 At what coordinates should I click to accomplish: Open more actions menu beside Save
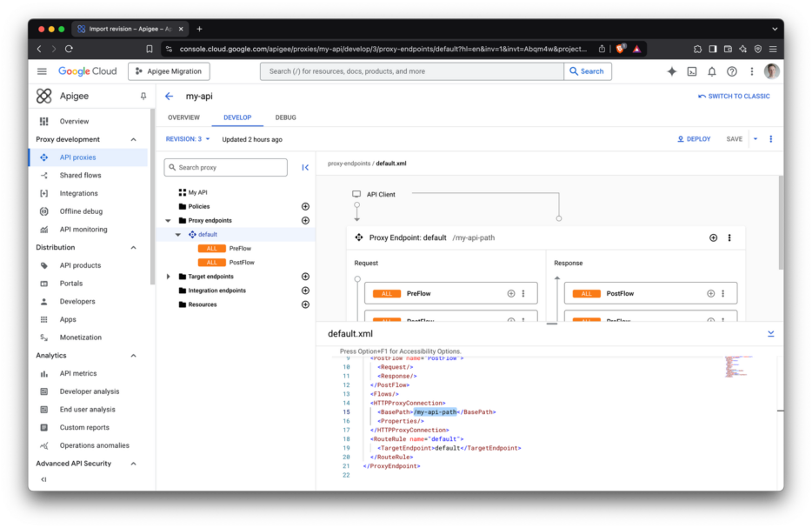tap(770, 139)
